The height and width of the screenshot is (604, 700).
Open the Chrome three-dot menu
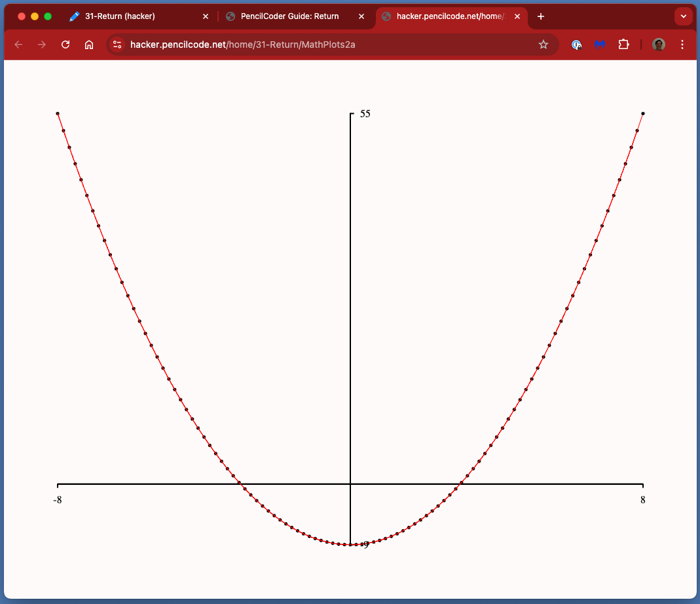682,44
